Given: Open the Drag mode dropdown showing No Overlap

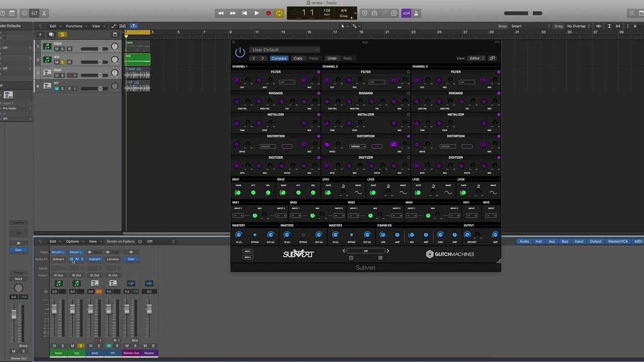Looking at the screenshot, I should click(x=579, y=26).
